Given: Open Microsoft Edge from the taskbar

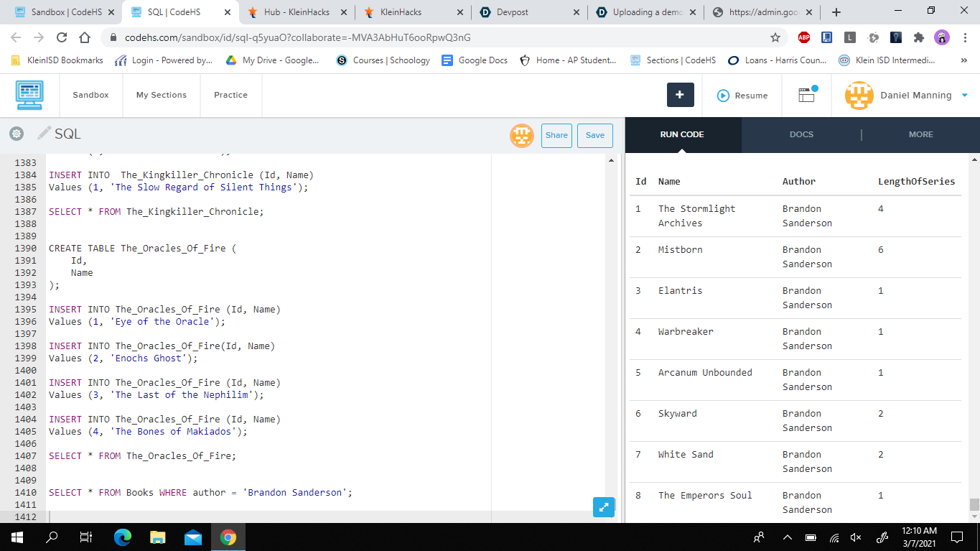Looking at the screenshot, I should [123, 537].
